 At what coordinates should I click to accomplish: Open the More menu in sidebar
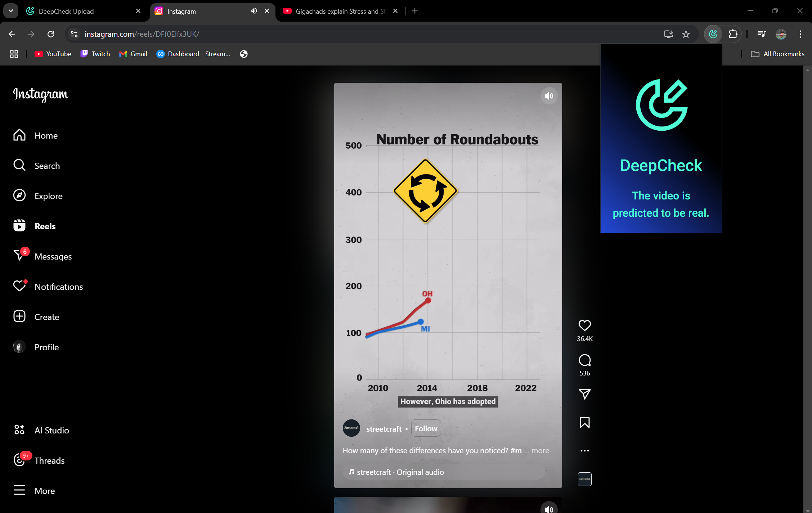tap(45, 491)
